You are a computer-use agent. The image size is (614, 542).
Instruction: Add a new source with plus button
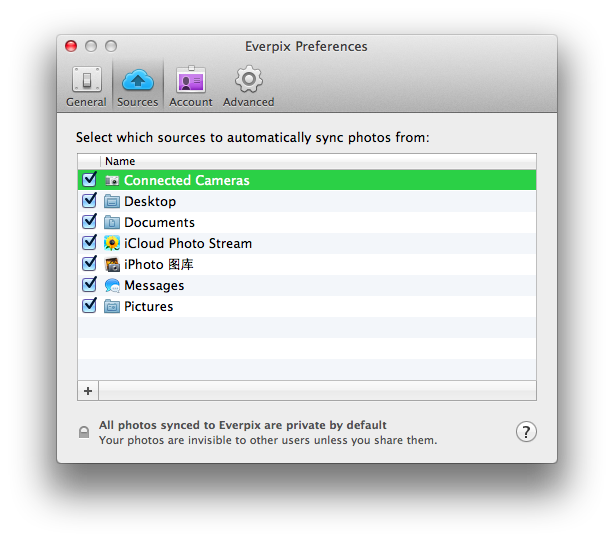point(88,390)
